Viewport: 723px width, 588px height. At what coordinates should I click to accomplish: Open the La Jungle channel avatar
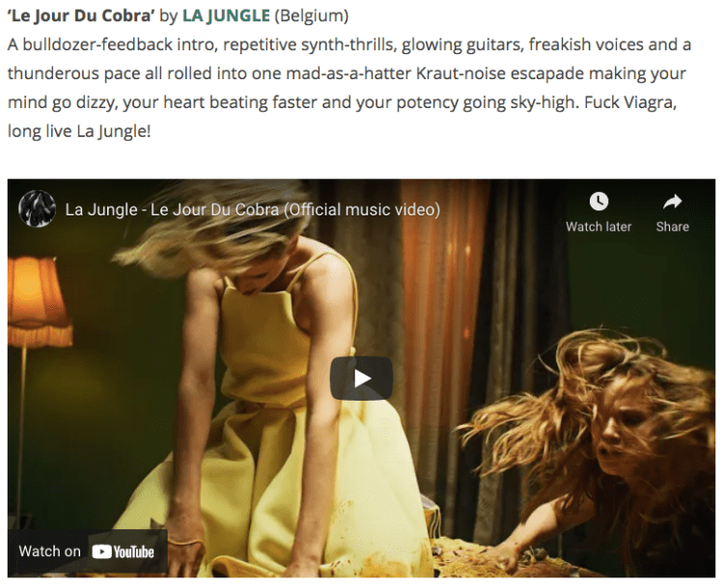[37, 209]
